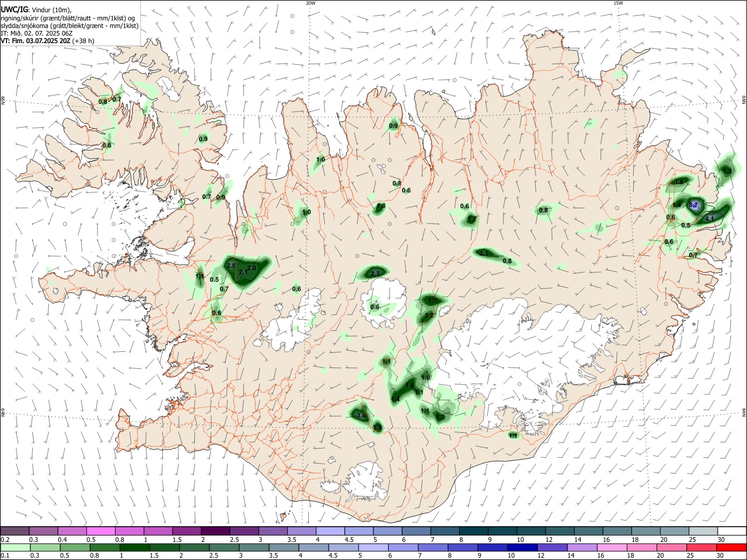The image size is (747, 560).
Task: Click the '66N' label on the right edge
Action: tap(744, 100)
